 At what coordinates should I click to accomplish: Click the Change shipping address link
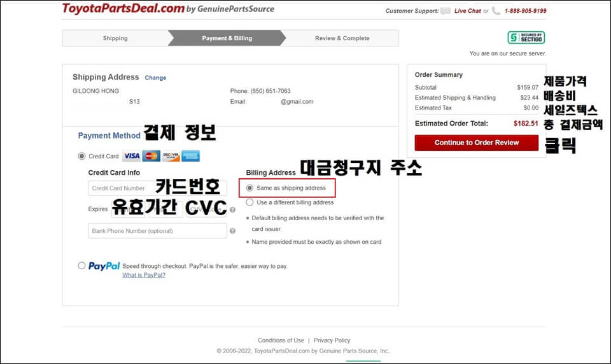pos(155,78)
